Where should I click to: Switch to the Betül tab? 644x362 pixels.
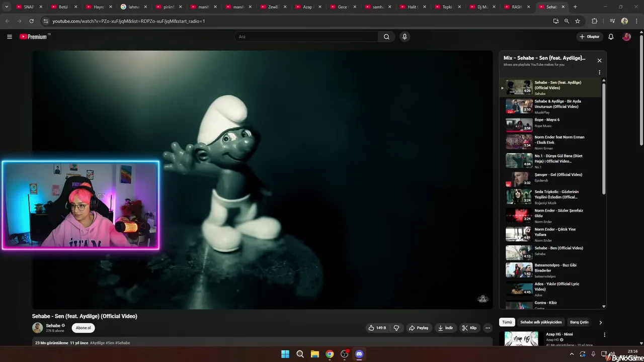pos(64,7)
